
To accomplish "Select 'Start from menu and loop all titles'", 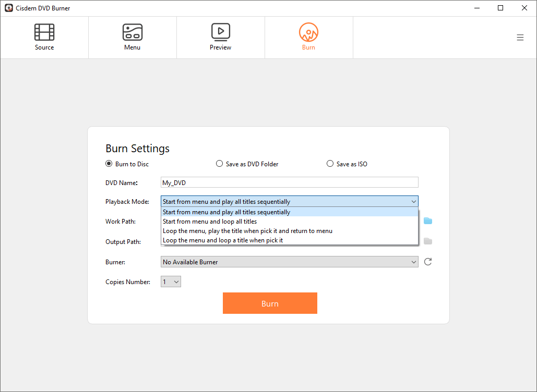I will pyautogui.click(x=209, y=221).
